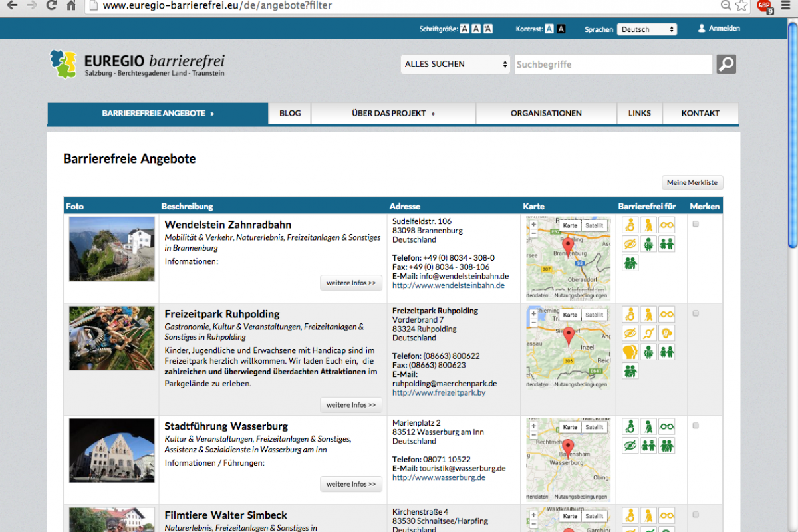Click the glasses icon for Wendelstein Zahnradbahn
The width and height of the screenshot is (798, 532).
pyautogui.click(x=666, y=225)
